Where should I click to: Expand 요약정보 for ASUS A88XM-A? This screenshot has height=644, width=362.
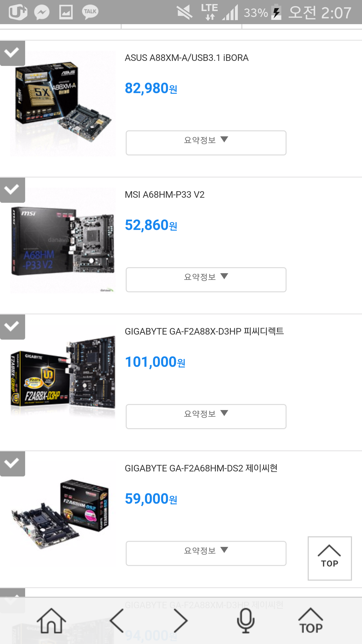(206, 143)
